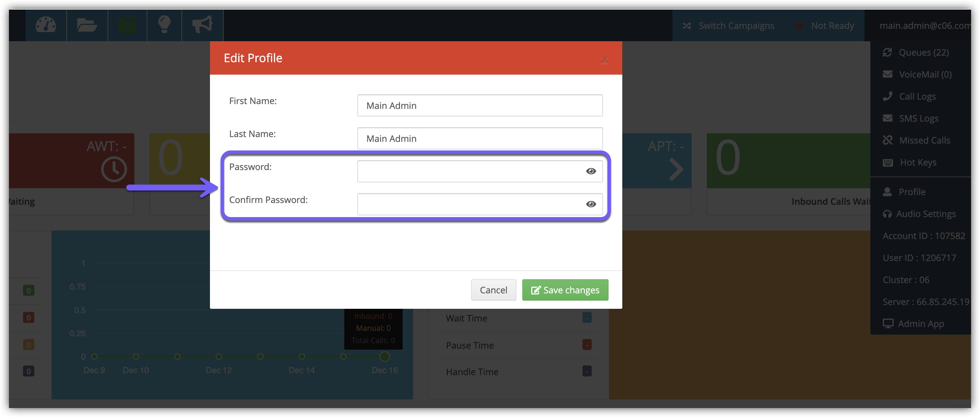This screenshot has width=980, height=417.
Task: Open the dashboard gauge icon
Action: coord(46,25)
